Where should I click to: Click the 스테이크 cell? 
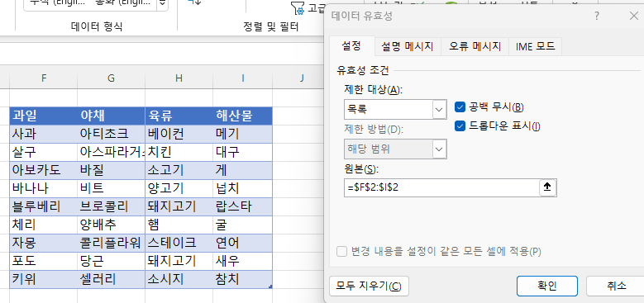(x=179, y=243)
